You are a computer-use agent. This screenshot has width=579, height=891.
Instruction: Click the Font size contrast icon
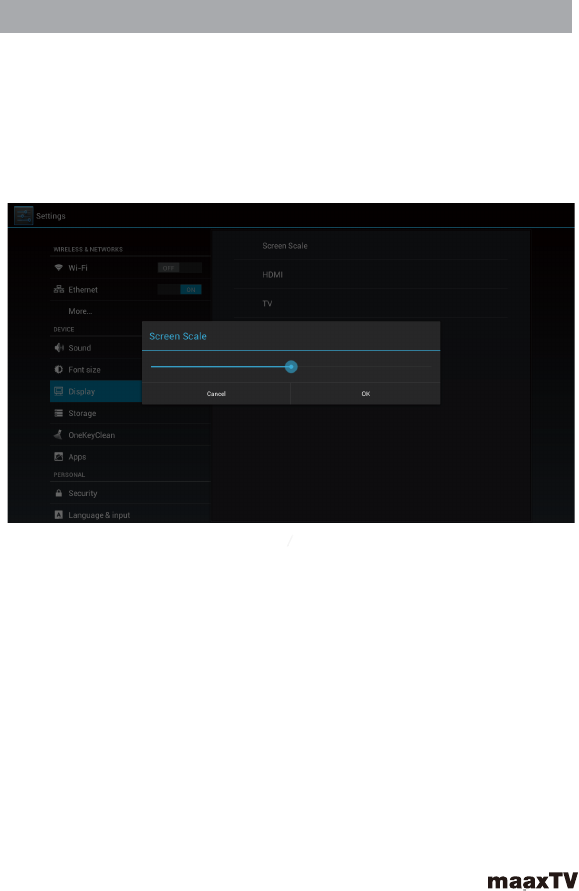59,369
